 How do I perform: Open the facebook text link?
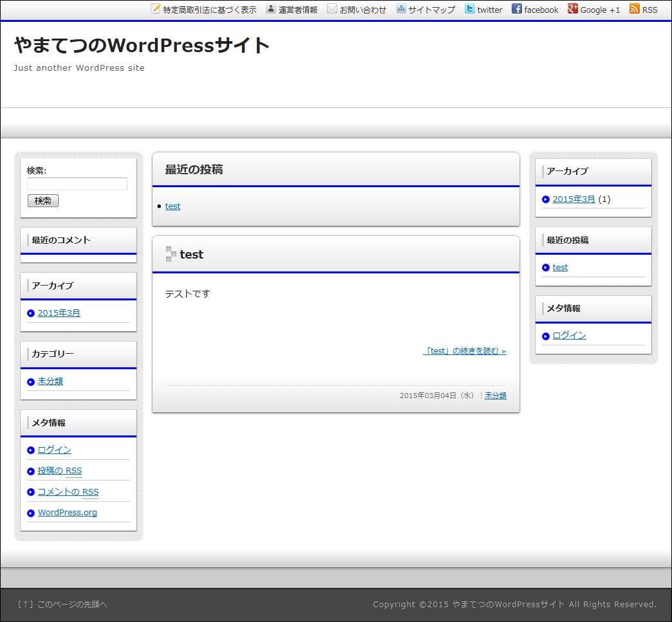point(541,10)
